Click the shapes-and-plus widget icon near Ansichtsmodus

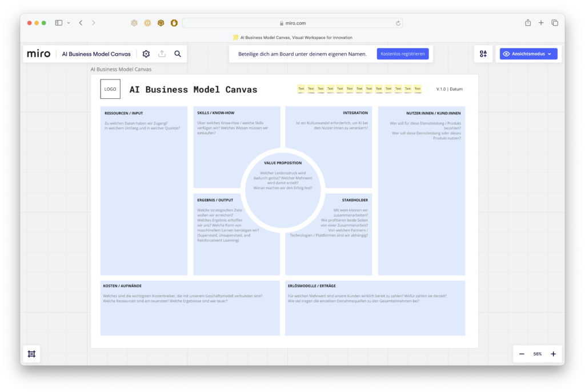pyautogui.click(x=483, y=53)
